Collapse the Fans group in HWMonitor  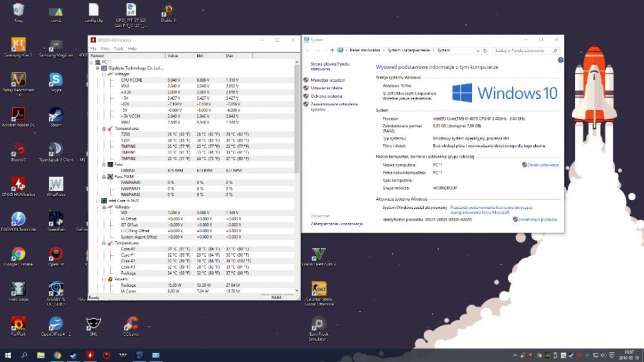(104, 164)
